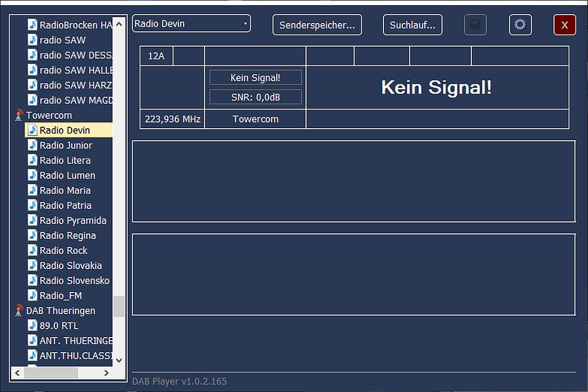Click the note icon beside Radio Pyramida
Image resolution: width=588 pixels, height=392 pixels.
point(32,220)
